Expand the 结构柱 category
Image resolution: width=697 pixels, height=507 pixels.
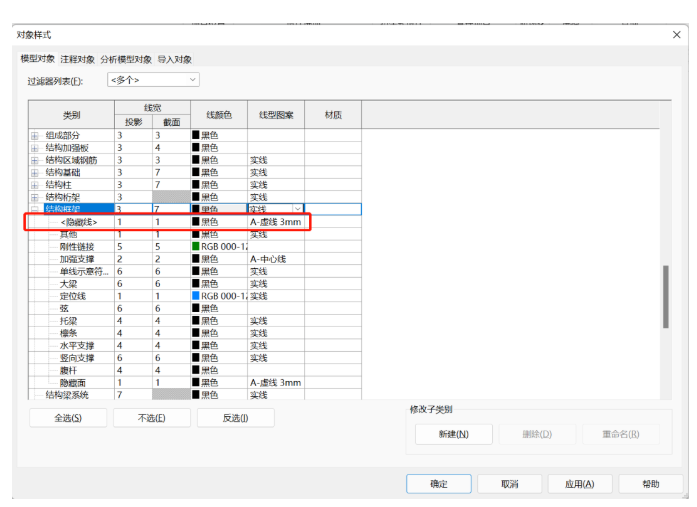[x=35, y=185]
